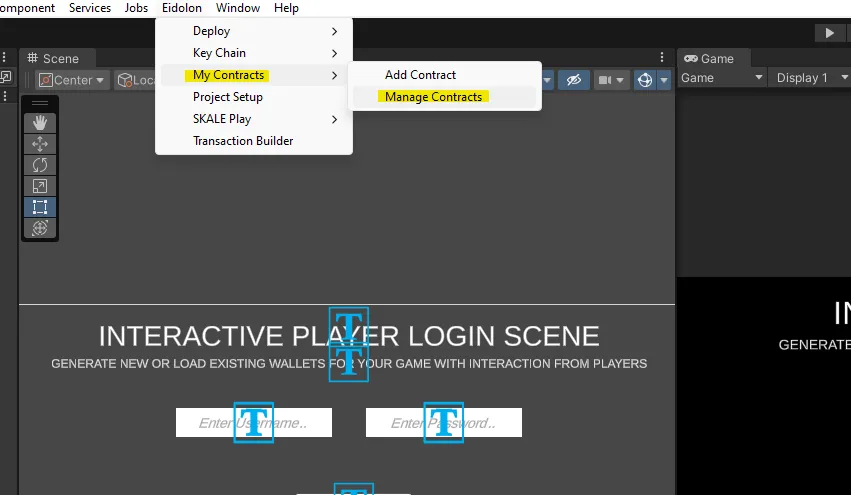This screenshot has width=851, height=495.
Task: Click the Play button in the top bar
Action: coord(829,33)
